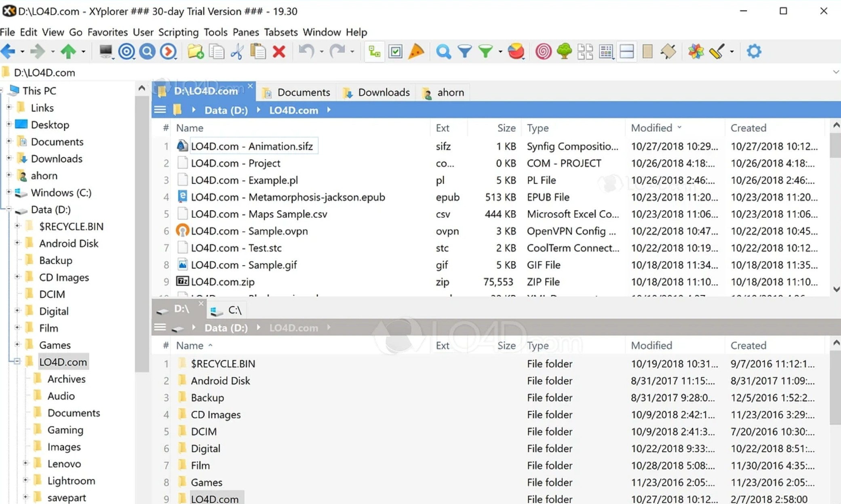
Task: Create a new folder with the toolbar icon
Action: [196, 51]
